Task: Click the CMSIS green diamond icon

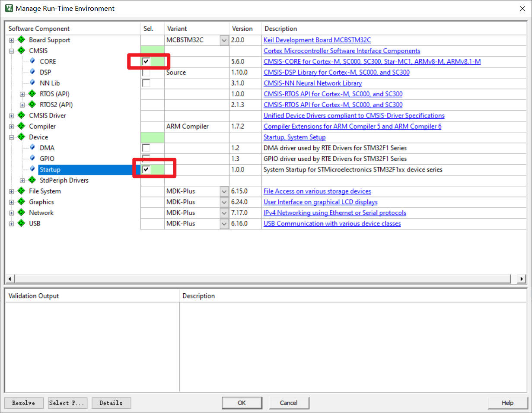Action: (x=21, y=51)
